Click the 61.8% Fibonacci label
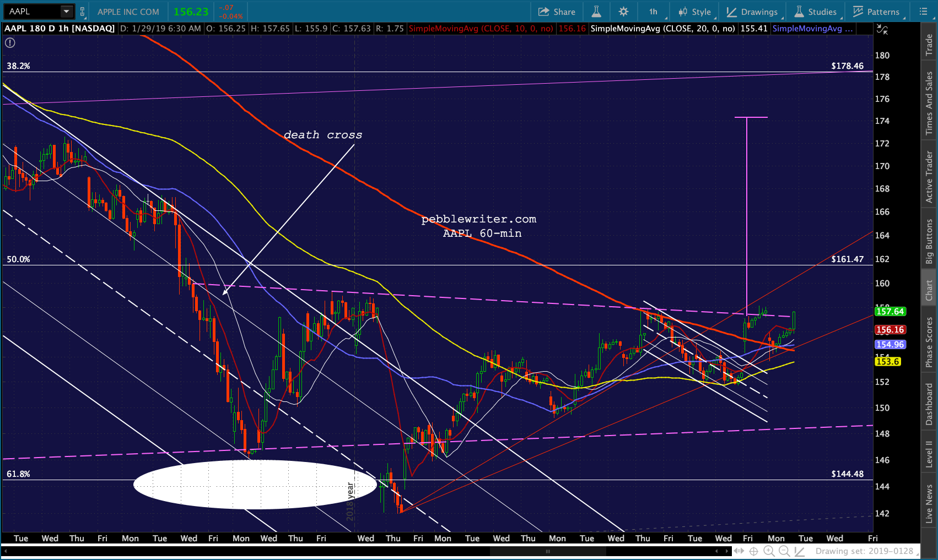The width and height of the screenshot is (938, 560). (18, 474)
